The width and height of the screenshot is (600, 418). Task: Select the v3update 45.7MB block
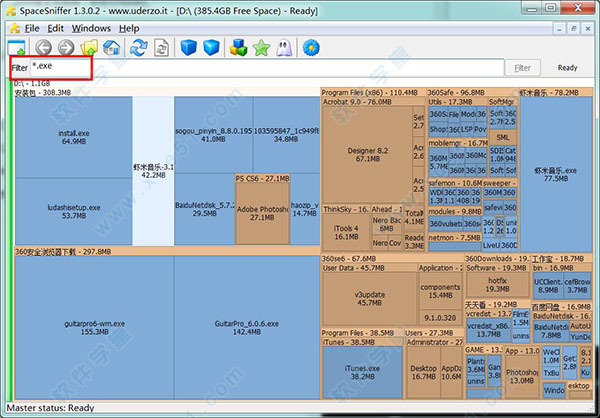click(370, 299)
